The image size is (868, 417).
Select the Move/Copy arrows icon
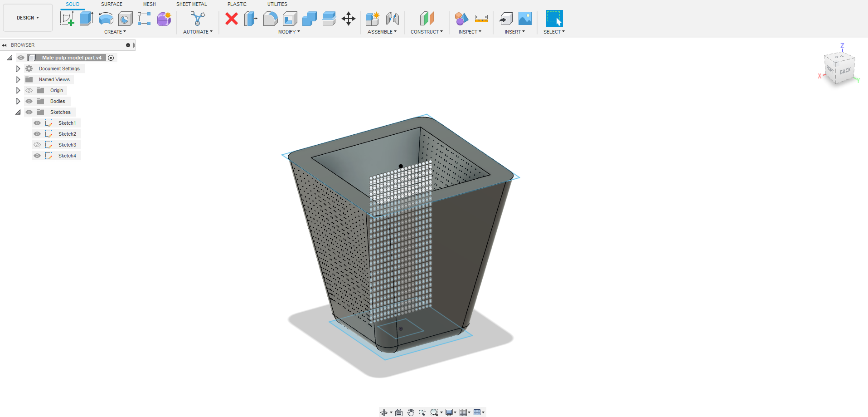349,19
